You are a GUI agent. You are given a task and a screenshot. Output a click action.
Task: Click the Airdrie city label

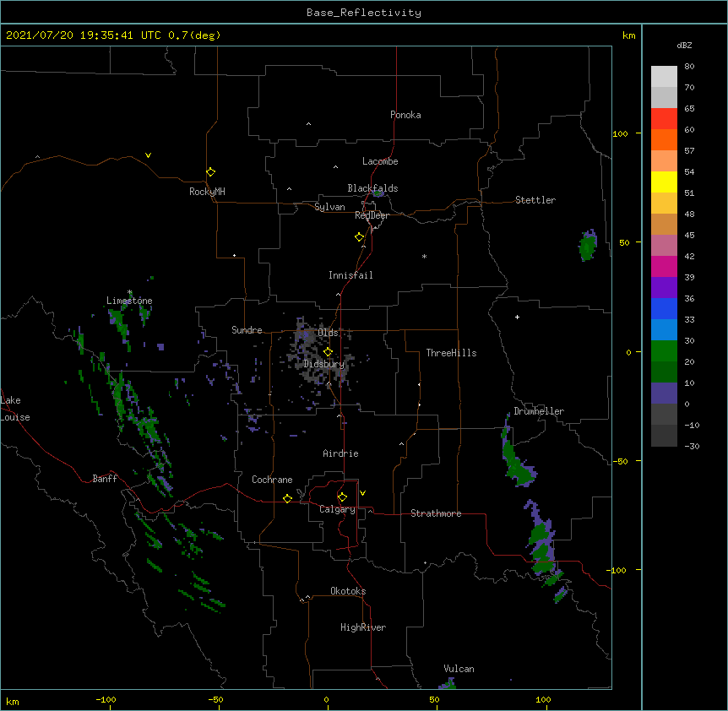point(340,453)
